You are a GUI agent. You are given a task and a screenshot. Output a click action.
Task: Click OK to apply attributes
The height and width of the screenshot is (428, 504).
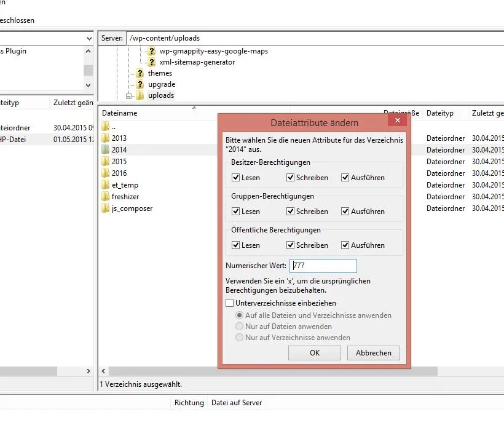[315, 353]
